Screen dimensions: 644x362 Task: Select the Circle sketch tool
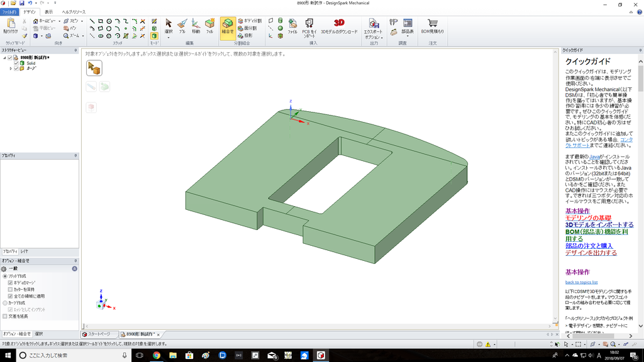pos(109,21)
